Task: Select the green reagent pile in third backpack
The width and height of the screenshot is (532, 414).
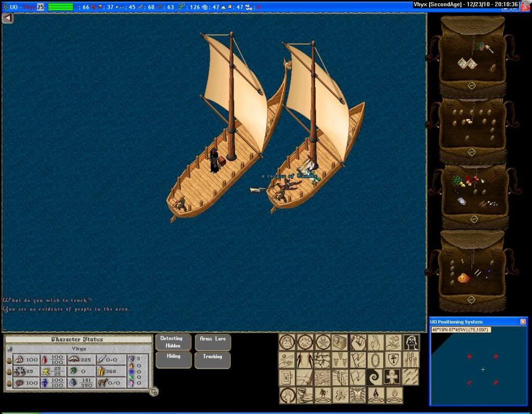Action: [x=457, y=180]
